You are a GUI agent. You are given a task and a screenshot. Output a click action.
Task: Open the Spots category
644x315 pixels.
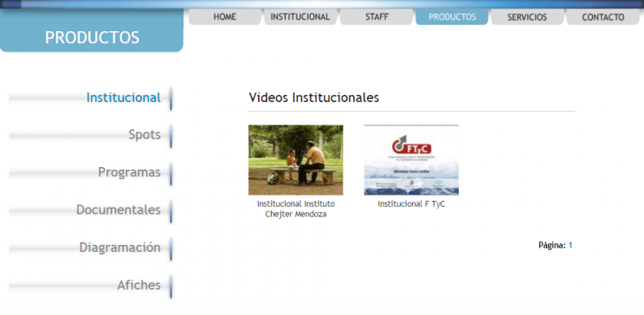click(145, 135)
